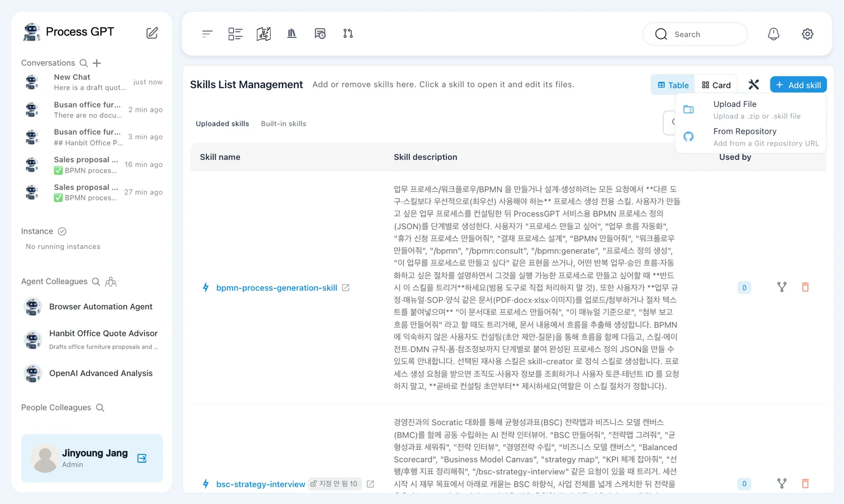844x504 pixels.
Task: Open the Sales proposal conversation from 16 min ago
Action: pos(92,164)
